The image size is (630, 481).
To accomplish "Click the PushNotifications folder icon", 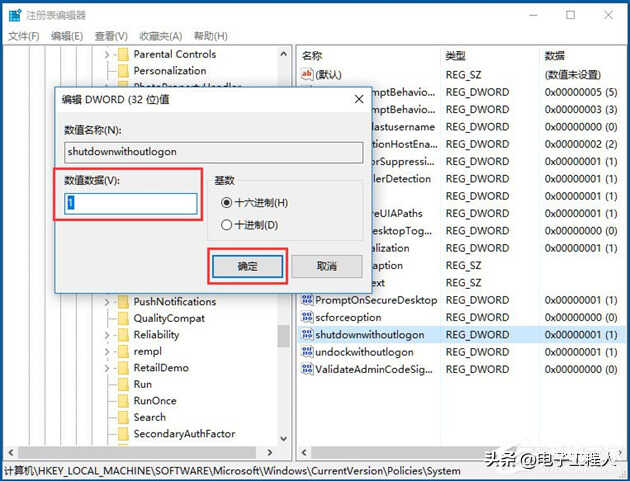I will [123, 301].
